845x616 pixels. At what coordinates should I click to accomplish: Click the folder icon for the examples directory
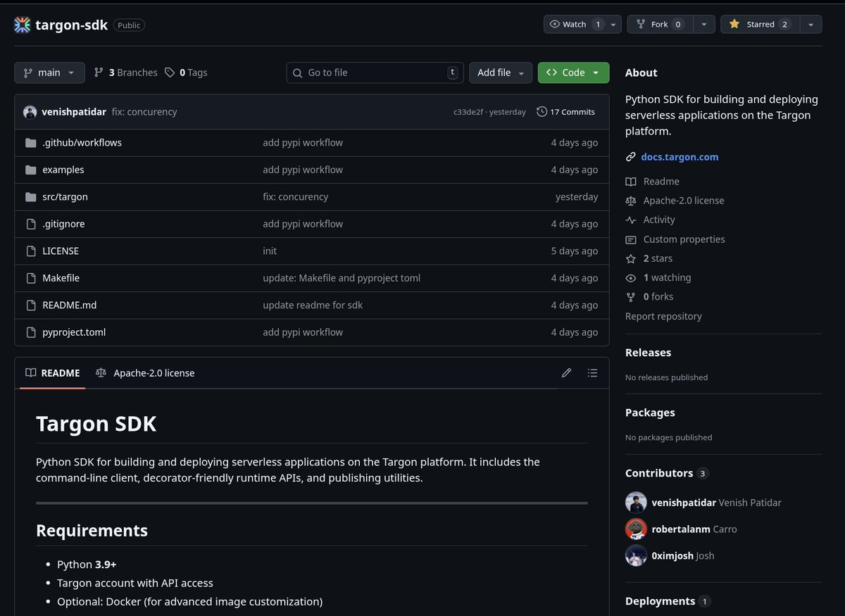pyautogui.click(x=30, y=170)
